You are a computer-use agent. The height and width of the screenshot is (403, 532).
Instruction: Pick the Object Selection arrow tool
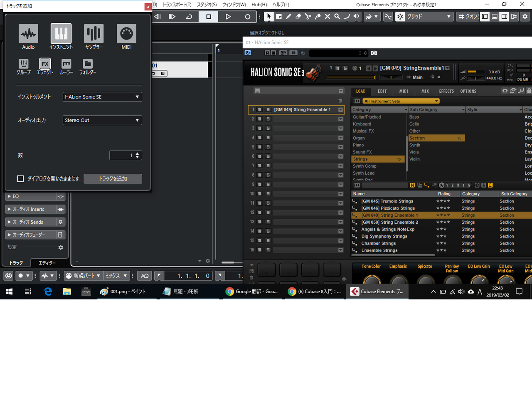tap(269, 17)
